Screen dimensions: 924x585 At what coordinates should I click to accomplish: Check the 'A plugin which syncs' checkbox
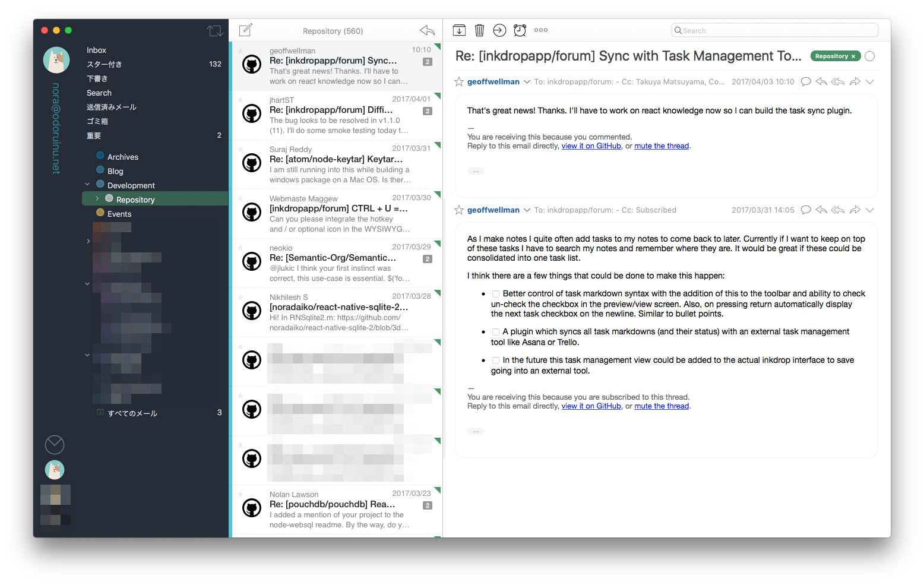496,332
